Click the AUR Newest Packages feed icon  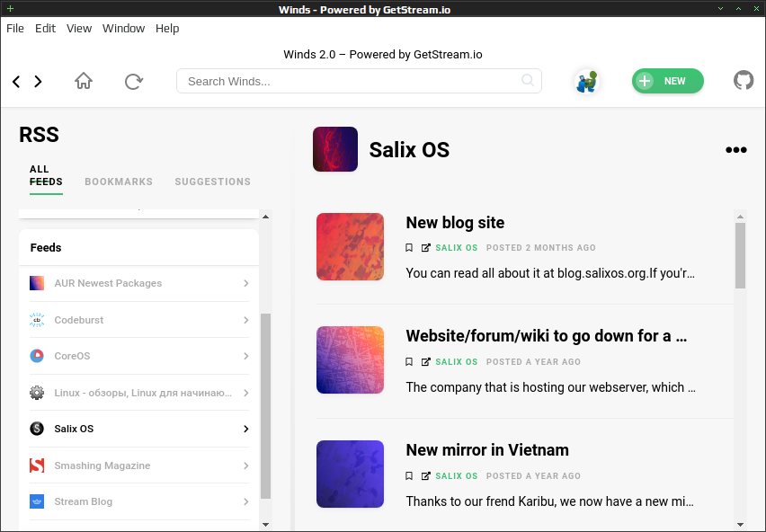coord(37,283)
